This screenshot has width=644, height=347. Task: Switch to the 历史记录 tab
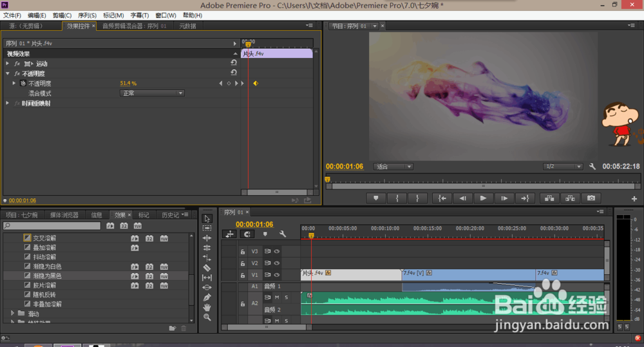(170, 215)
